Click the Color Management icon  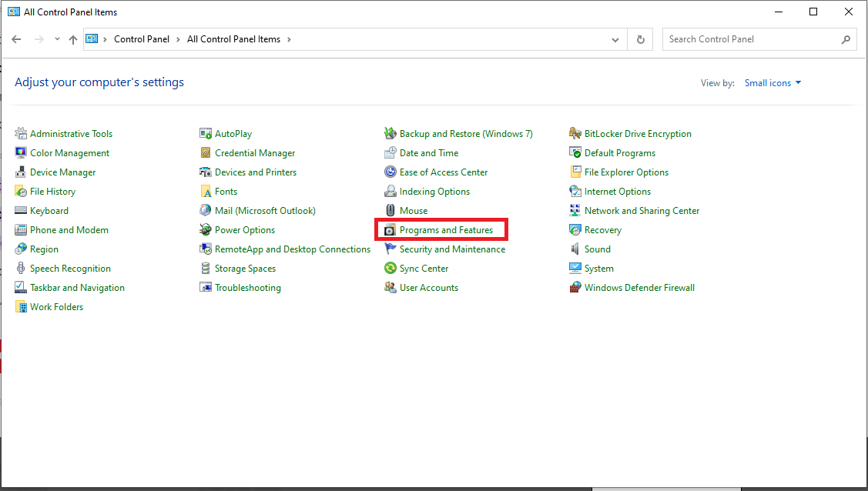point(21,152)
